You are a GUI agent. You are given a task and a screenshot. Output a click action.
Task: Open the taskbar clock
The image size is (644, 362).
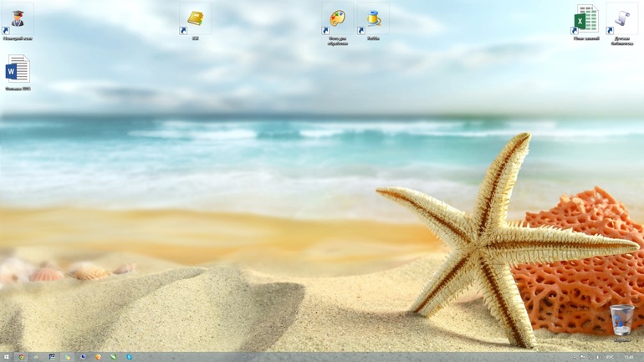point(629,357)
